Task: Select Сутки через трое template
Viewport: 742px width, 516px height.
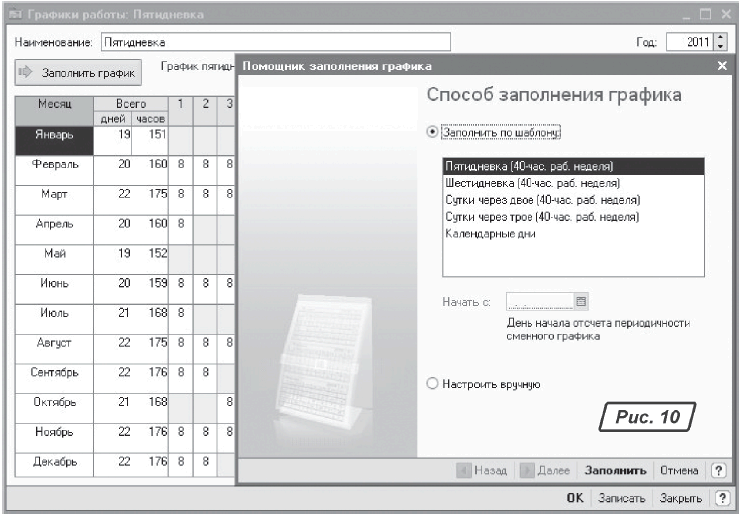Action: [540, 216]
